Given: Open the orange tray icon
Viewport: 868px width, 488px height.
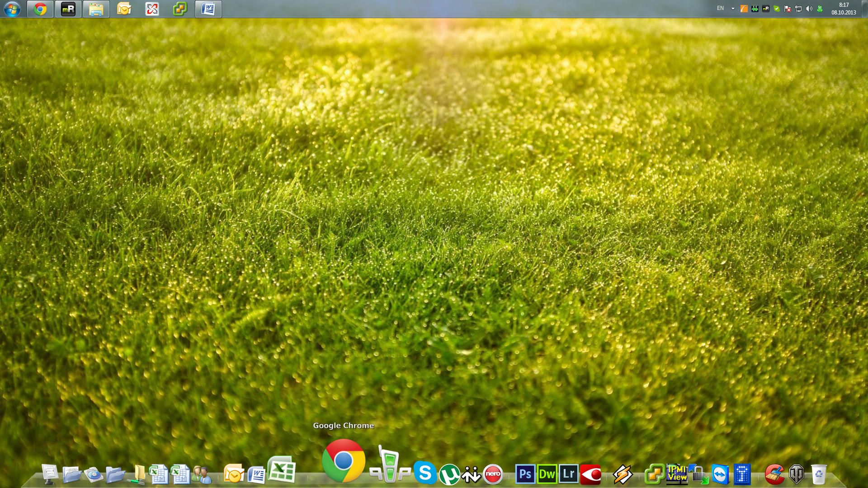Looking at the screenshot, I should 744,9.
